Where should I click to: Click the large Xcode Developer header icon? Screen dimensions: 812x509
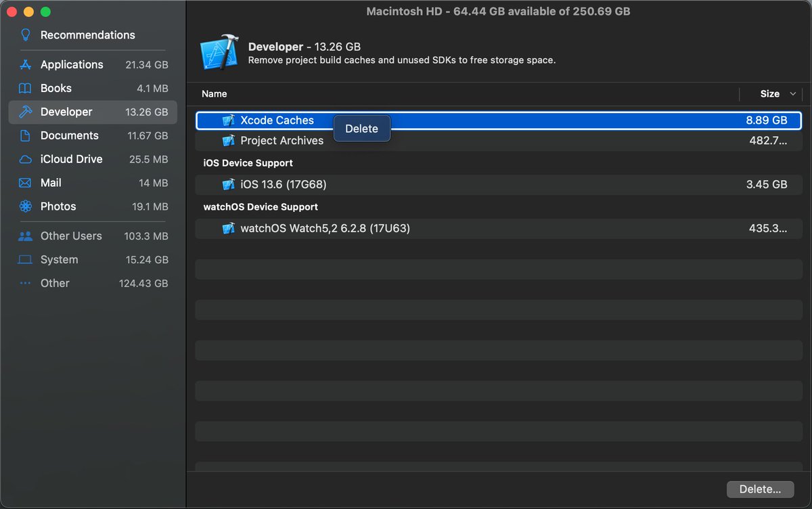tap(219, 53)
